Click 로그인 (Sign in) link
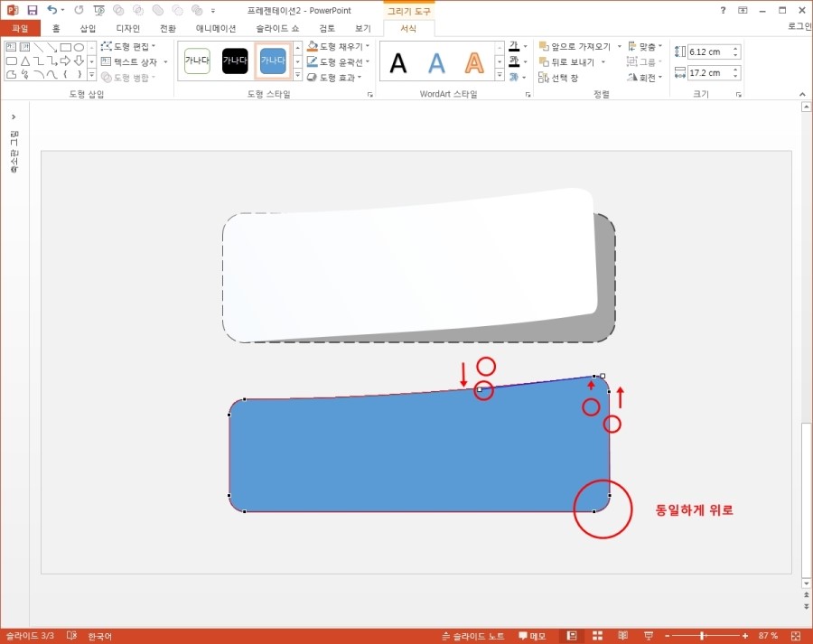The width and height of the screenshot is (813, 644). point(799,26)
